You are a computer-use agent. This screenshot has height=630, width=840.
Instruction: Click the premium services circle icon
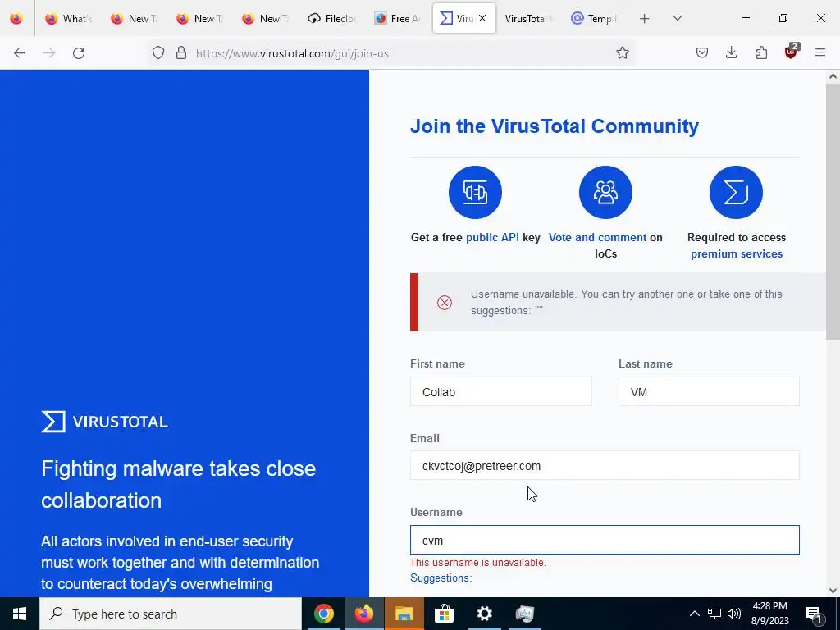(x=736, y=192)
